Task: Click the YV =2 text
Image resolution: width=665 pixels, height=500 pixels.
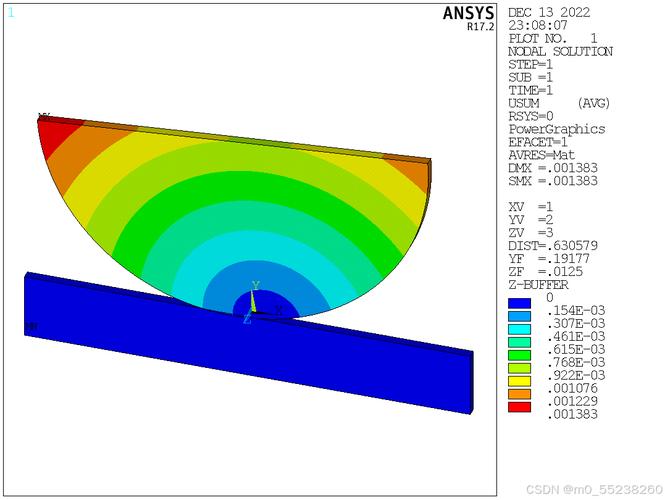Action: (531, 220)
